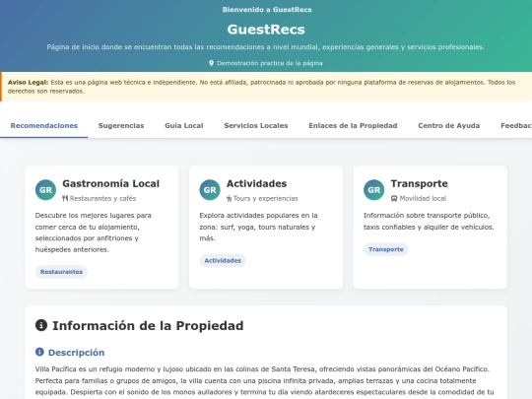Click the Descripción subheading
532x399 pixels.
point(76,353)
